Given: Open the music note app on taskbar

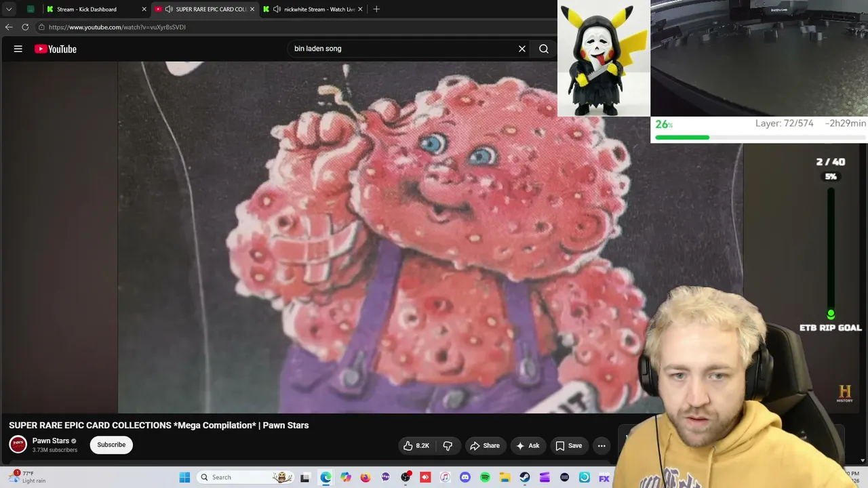Looking at the screenshot, I should 446,477.
